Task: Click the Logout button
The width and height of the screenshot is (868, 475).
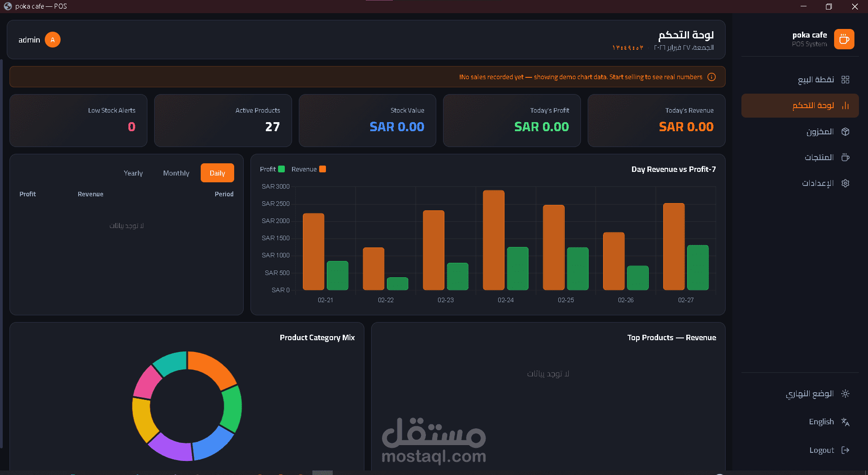Action: [800, 450]
